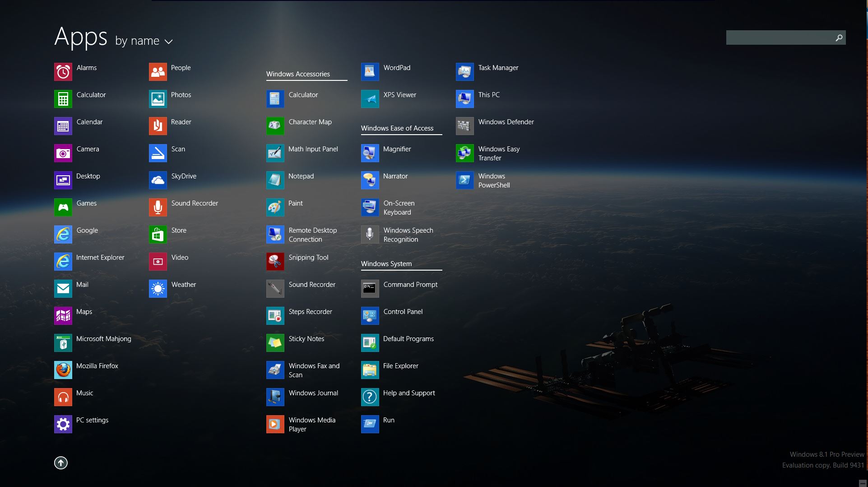Launch the Microsoft Mahjong icon
The image size is (868, 487).
coord(63,343)
